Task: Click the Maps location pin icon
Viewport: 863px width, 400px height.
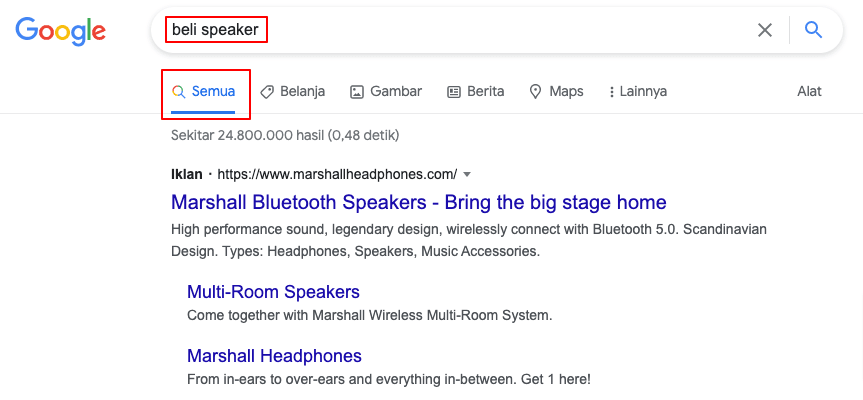Action: tap(536, 91)
